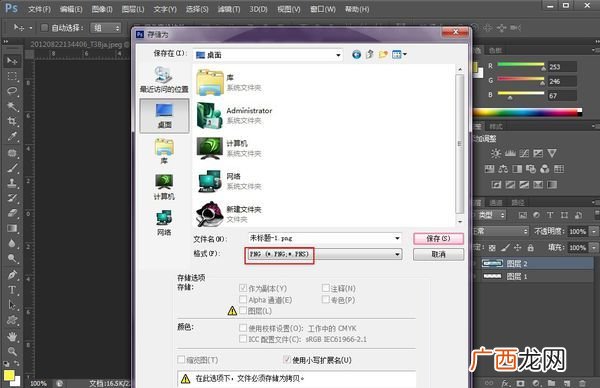Open the 格式 PNG format dropdown
The image size is (600, 388).
tap(324, 254)
